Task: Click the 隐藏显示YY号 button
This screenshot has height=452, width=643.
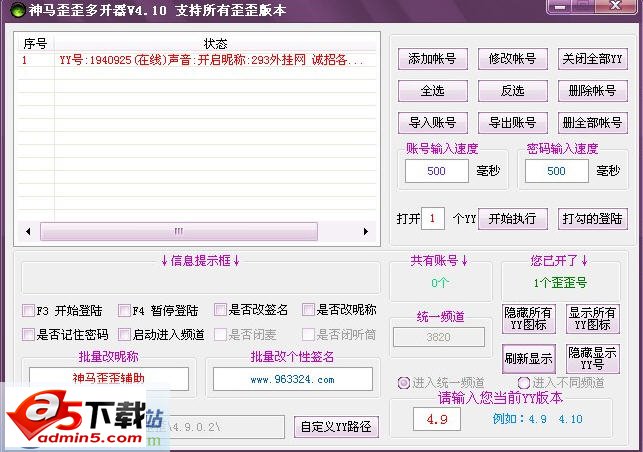Action: (593, 359)
